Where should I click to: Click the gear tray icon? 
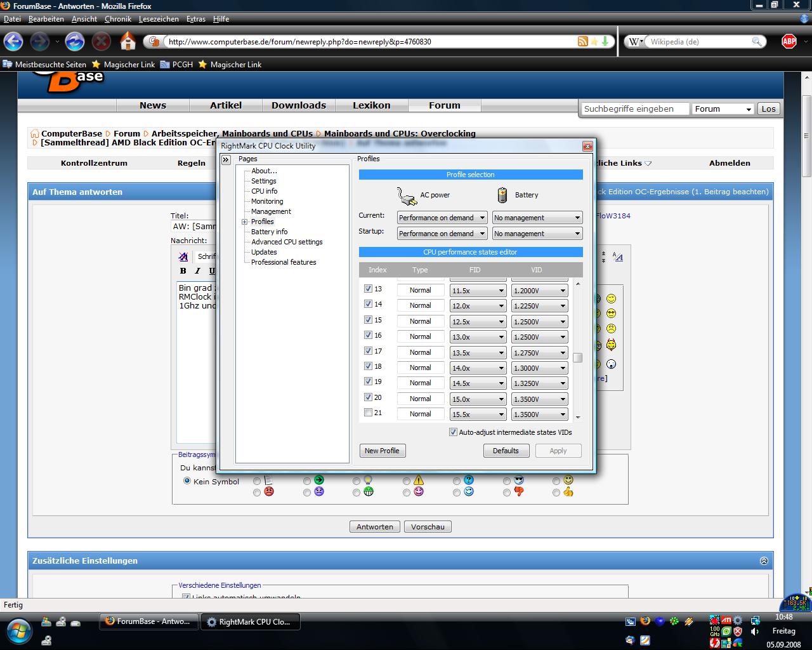[738, 620]
